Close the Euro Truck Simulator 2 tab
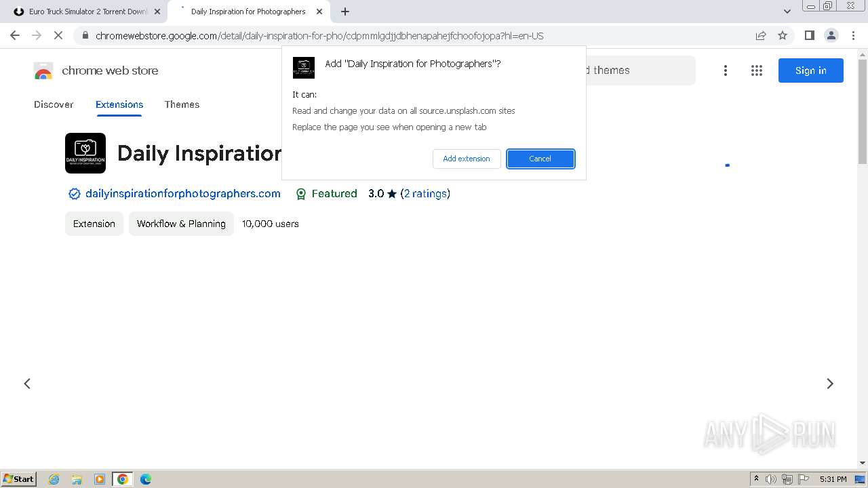This screenshot has width=868, height=488. pyautogui.click(x=157, y=12)
